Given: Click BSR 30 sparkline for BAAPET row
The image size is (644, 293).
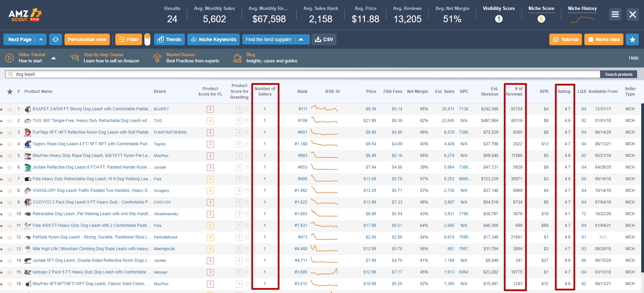Looking at the screenshot, I should pos(324,109).
